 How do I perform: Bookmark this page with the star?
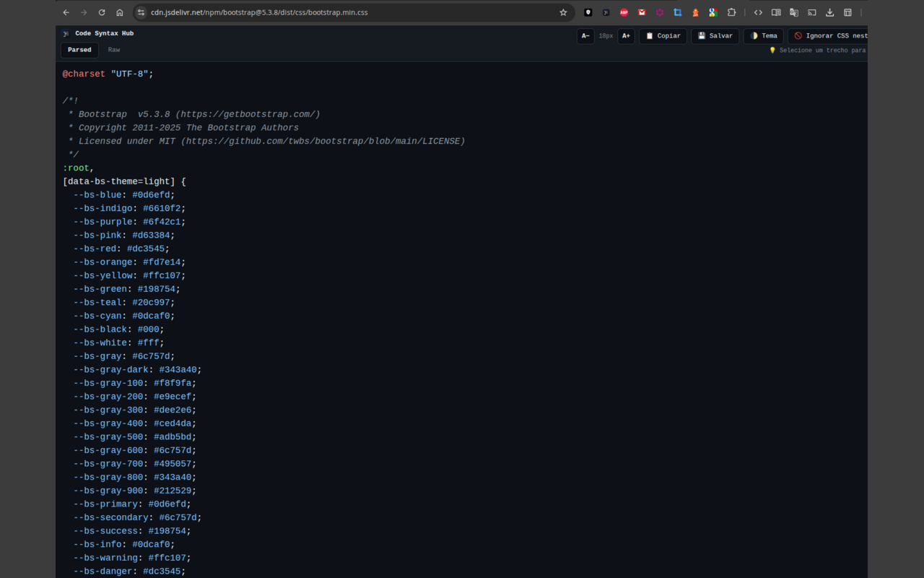click(563, 12)
